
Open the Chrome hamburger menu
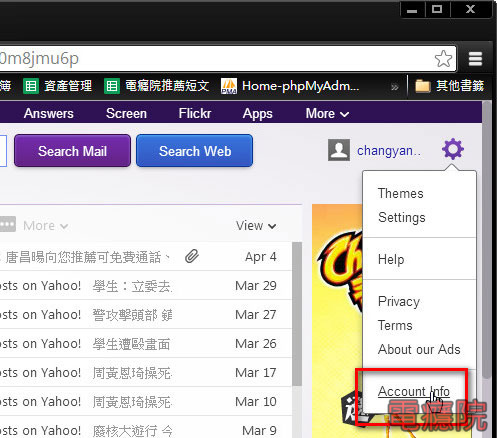click(x=475, y=59)
